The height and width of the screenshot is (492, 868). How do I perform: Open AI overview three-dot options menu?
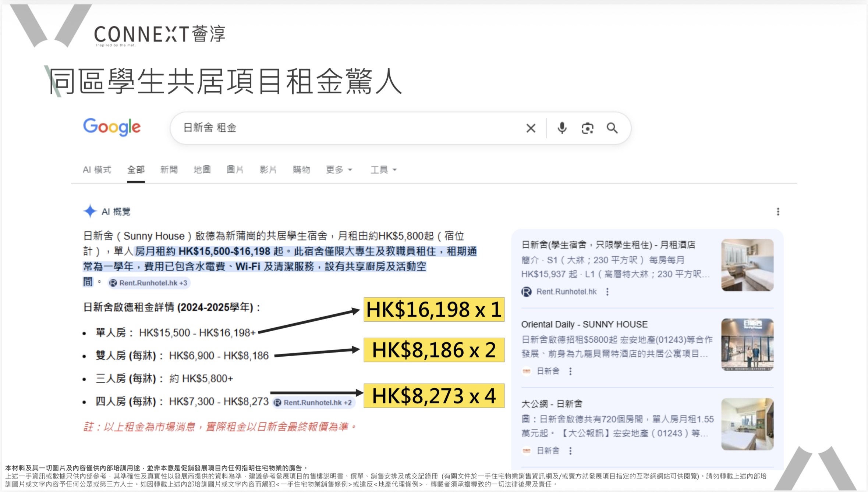tap(777, 211)
